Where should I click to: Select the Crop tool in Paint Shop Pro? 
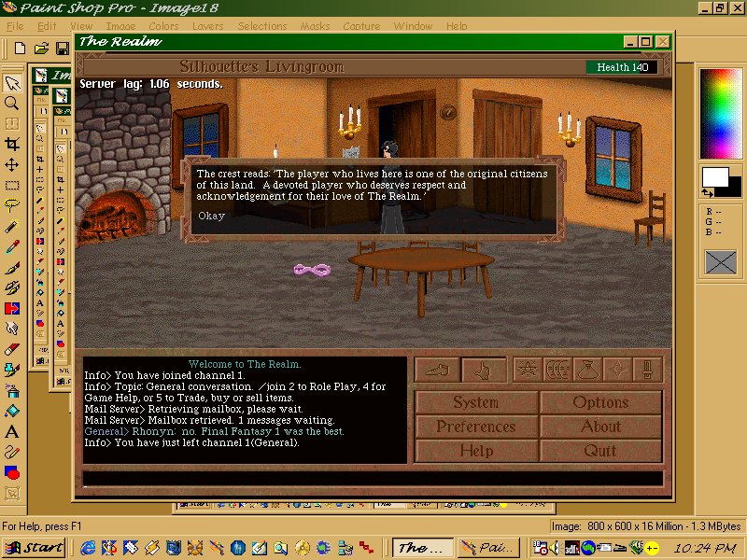pyautogui.click(x=12, y=145)
